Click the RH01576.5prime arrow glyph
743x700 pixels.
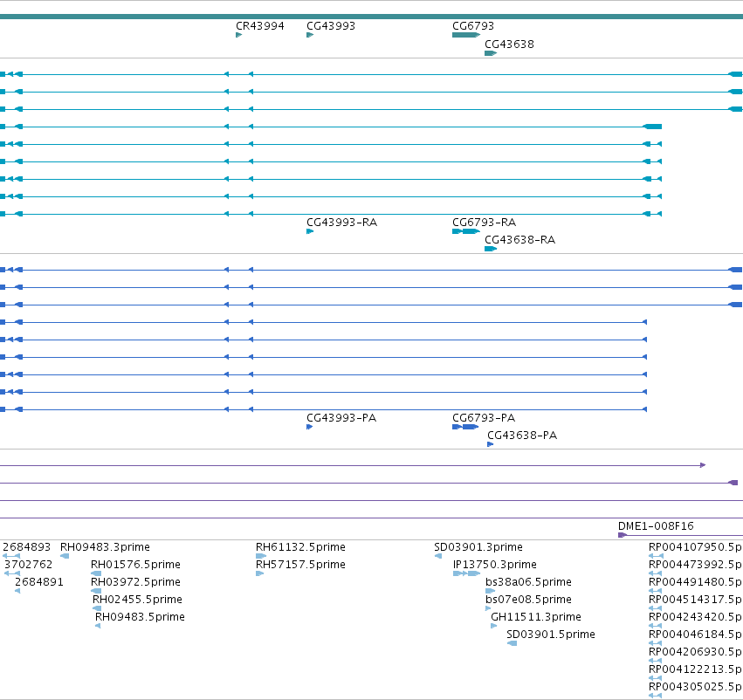96,574
